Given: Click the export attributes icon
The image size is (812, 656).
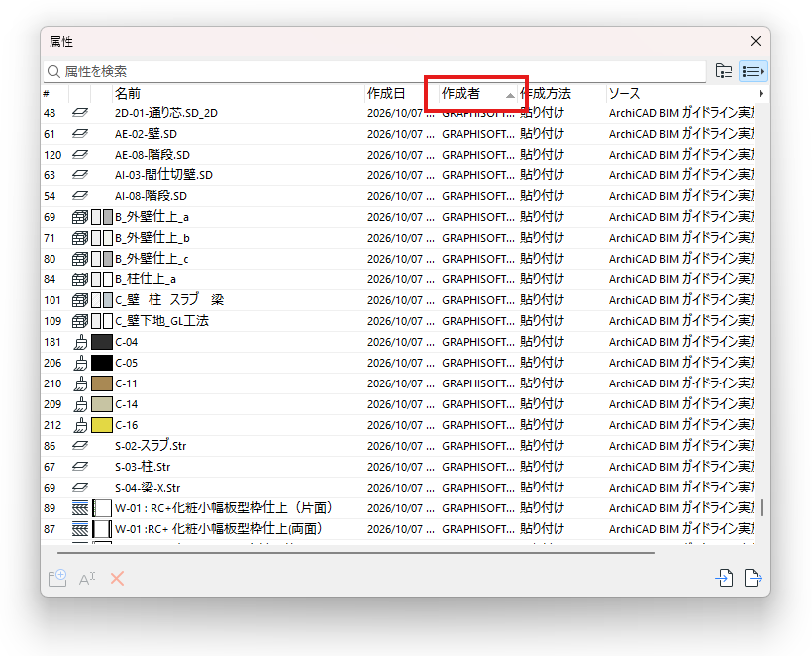Looking at the screenshot, I should click(753, 578).
